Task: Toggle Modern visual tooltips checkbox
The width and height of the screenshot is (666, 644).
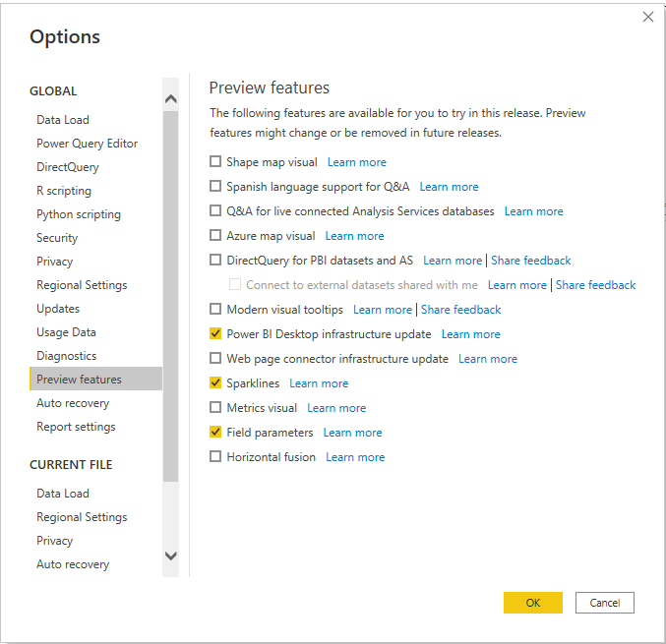Action: 215,309
